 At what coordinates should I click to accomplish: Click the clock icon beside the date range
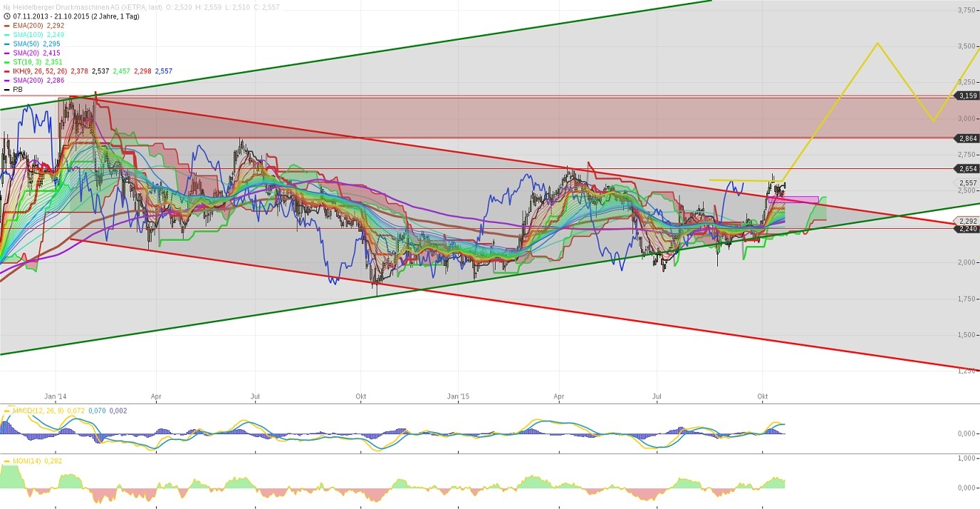(6, 16)
